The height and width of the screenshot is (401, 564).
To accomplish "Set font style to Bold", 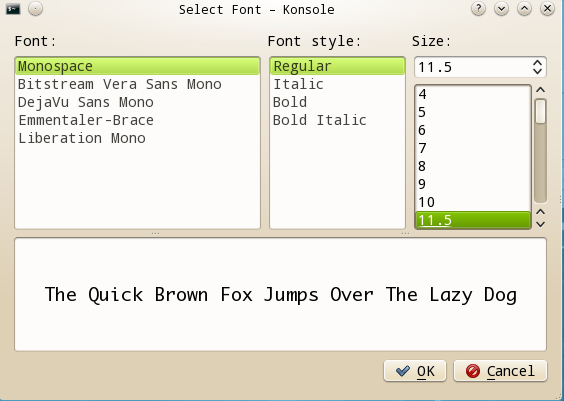I will click(337, 102).
